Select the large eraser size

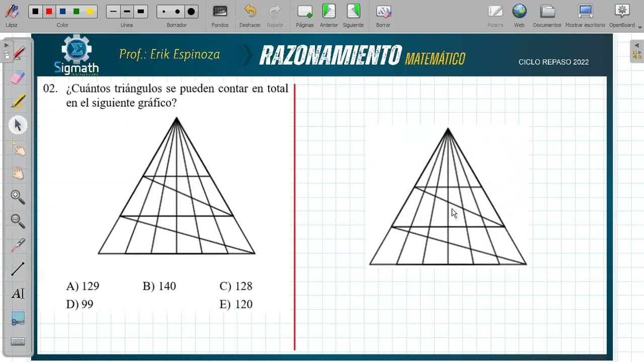tap(191, 12)
